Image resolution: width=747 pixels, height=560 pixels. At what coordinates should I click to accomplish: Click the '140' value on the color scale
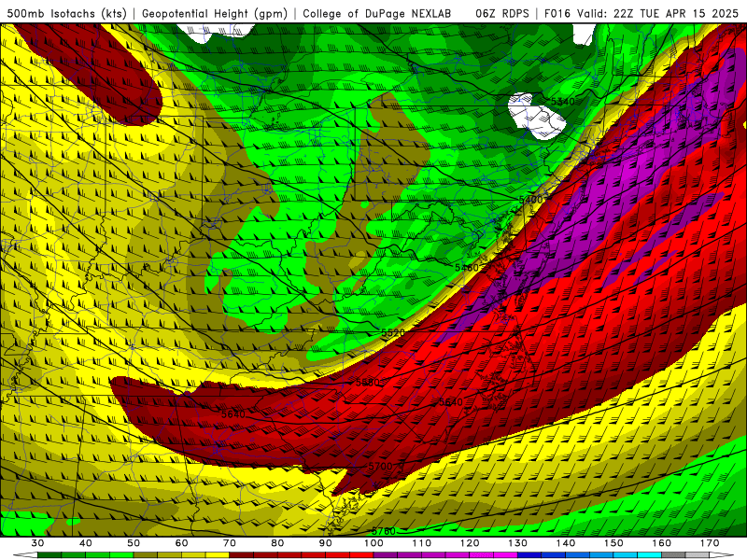566,543
